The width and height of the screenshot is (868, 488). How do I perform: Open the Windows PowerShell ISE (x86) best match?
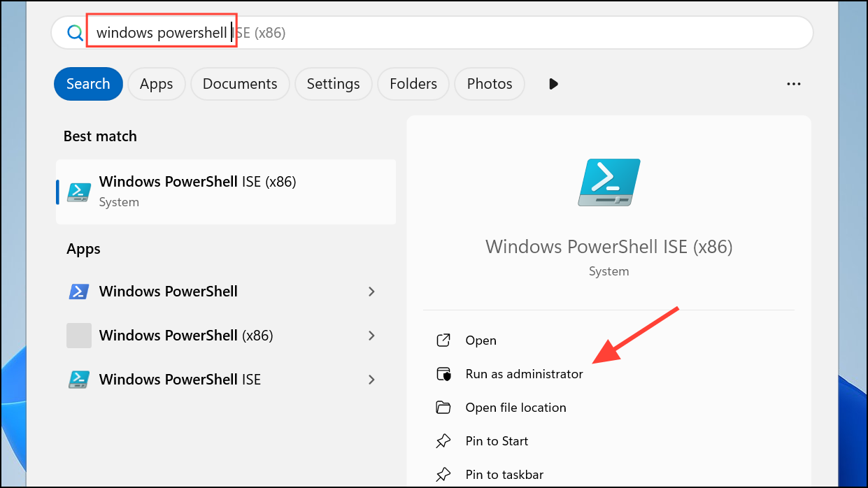[x=226, y=192]
